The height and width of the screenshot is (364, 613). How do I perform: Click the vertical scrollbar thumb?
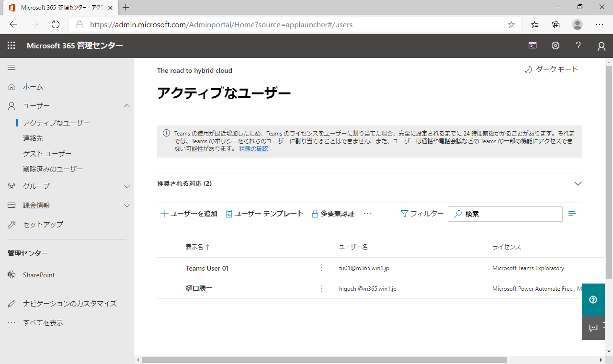609,172
